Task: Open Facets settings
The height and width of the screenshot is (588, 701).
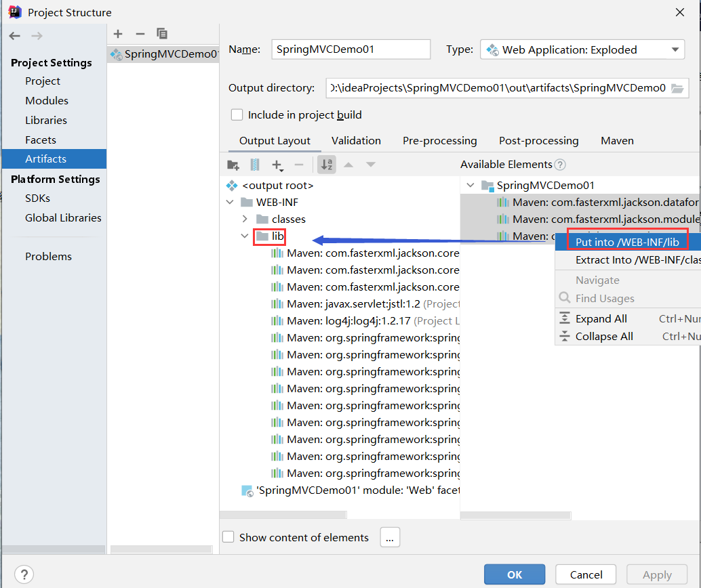Action: tap(41, 140)
